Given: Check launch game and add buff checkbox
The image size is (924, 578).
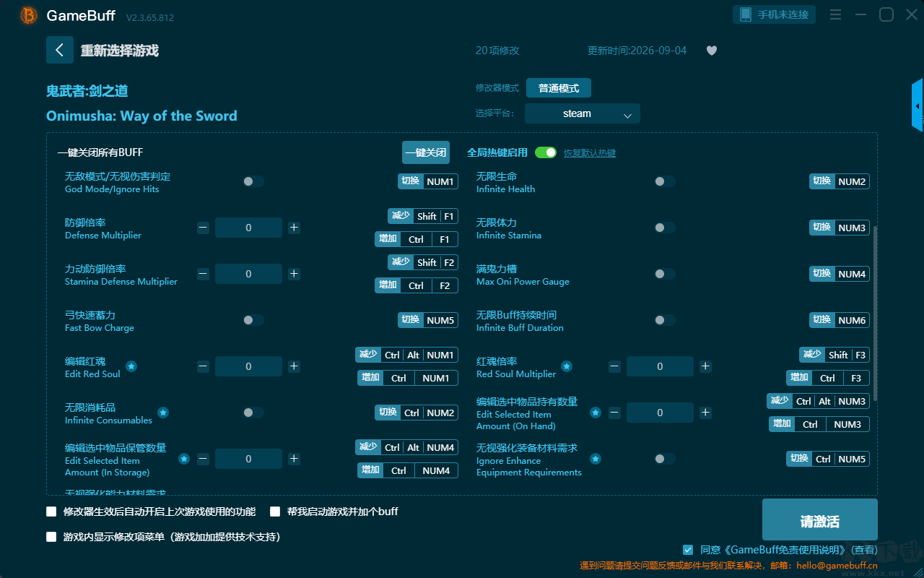Looking at the screenshot, I should coord(275,512).
